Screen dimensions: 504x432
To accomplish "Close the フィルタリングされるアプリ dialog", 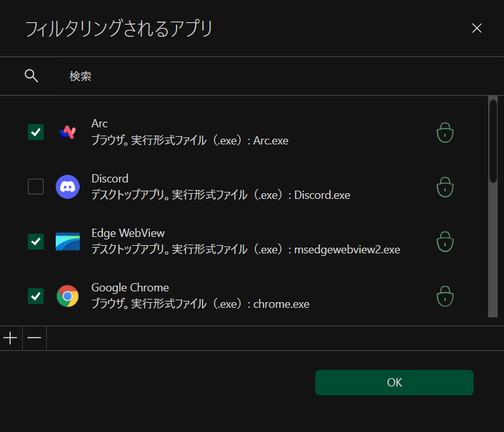I will [x=477, y=28].
